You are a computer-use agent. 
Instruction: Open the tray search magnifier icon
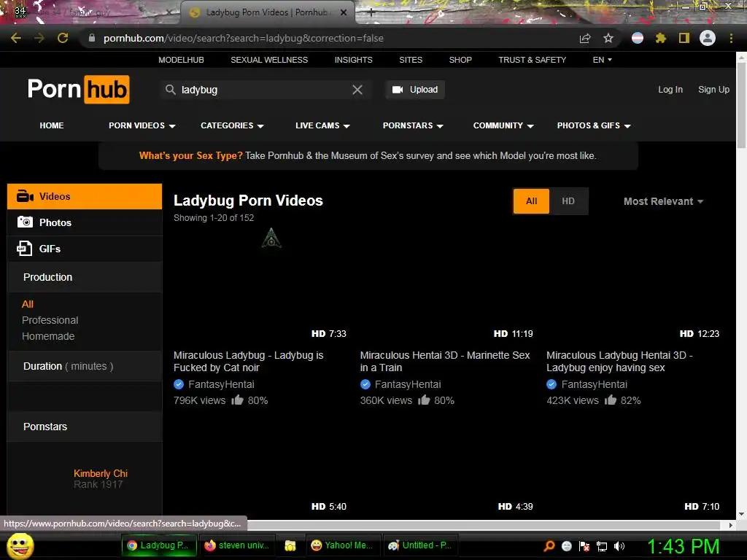[x=549, y=545]
